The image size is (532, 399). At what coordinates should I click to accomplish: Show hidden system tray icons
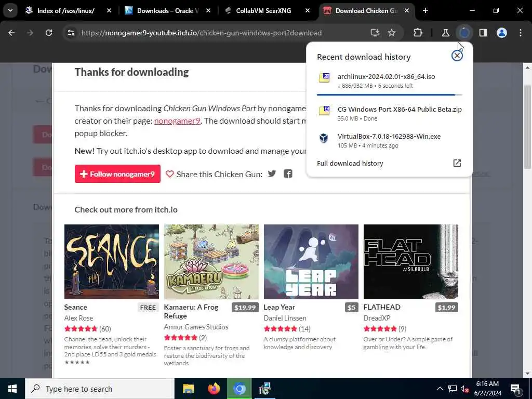pos(440,389)
